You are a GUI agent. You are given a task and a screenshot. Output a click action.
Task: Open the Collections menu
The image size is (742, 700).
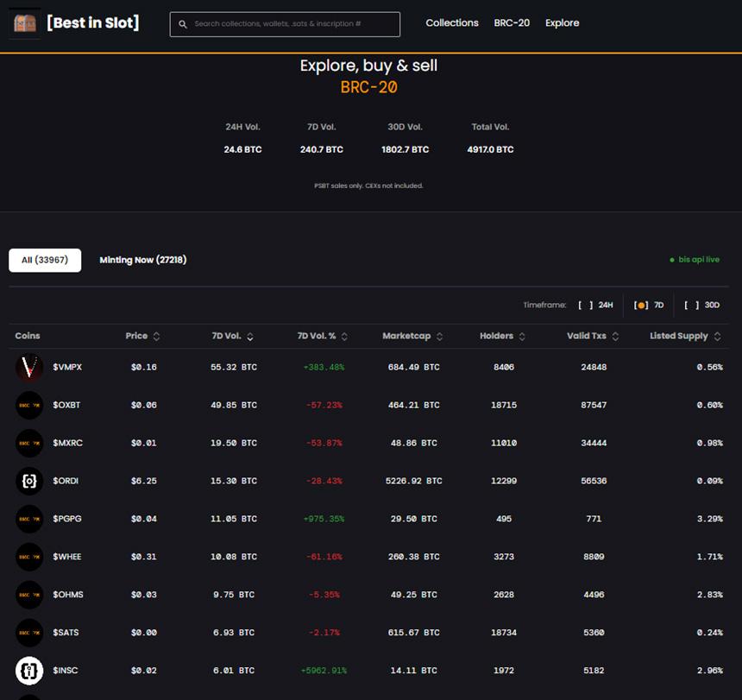point(452,22)
